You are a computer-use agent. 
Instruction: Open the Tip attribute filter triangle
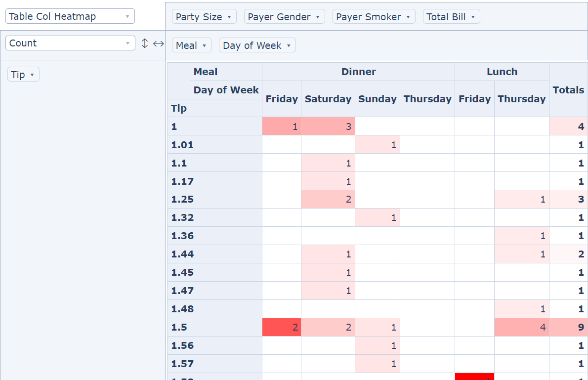point(32,75)
